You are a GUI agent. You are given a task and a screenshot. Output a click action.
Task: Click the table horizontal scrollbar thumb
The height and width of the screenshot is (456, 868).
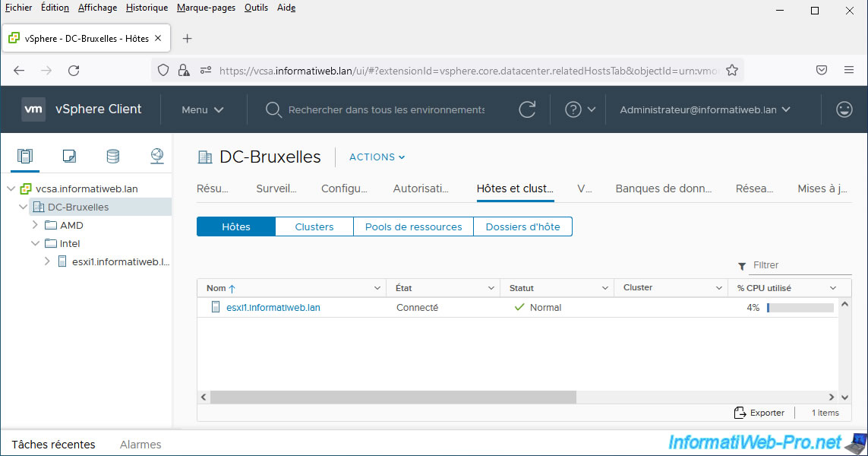[393, 397]
